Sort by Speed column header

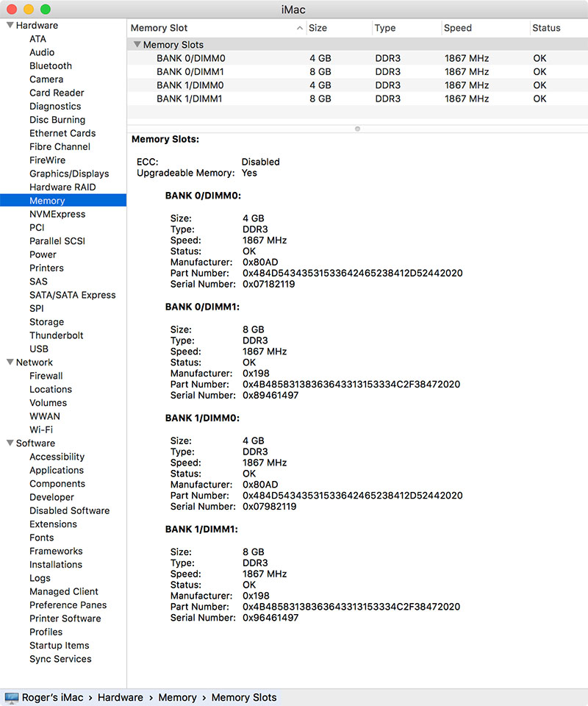(485, 28)
